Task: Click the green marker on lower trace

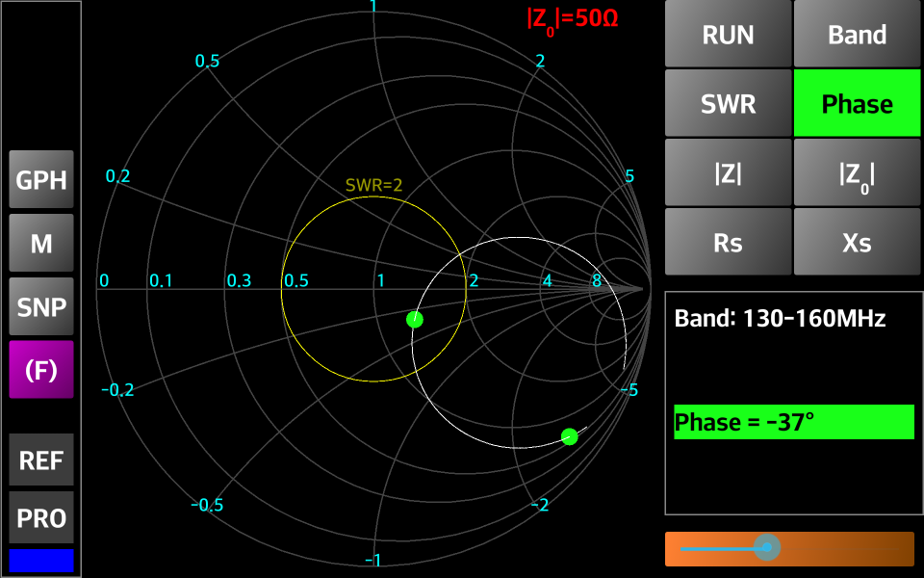Action: (x=569, y=437)
